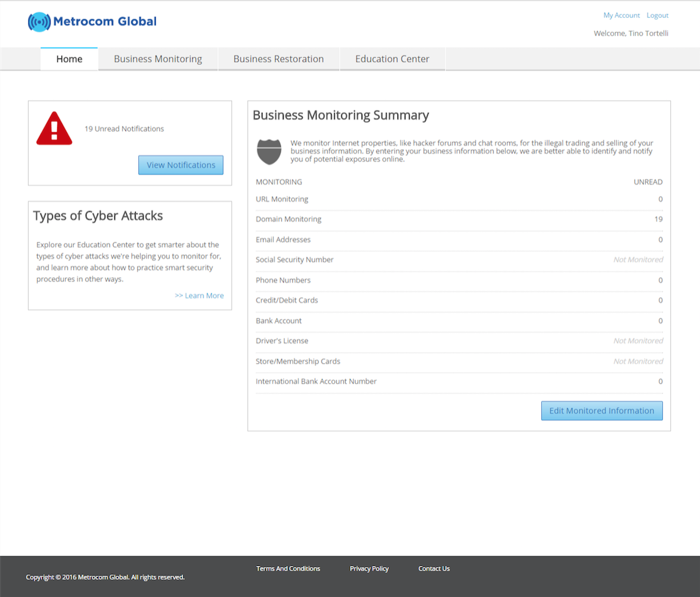Click the Logout link
This screenshot has width=700, height=597.
coord(657,15)
